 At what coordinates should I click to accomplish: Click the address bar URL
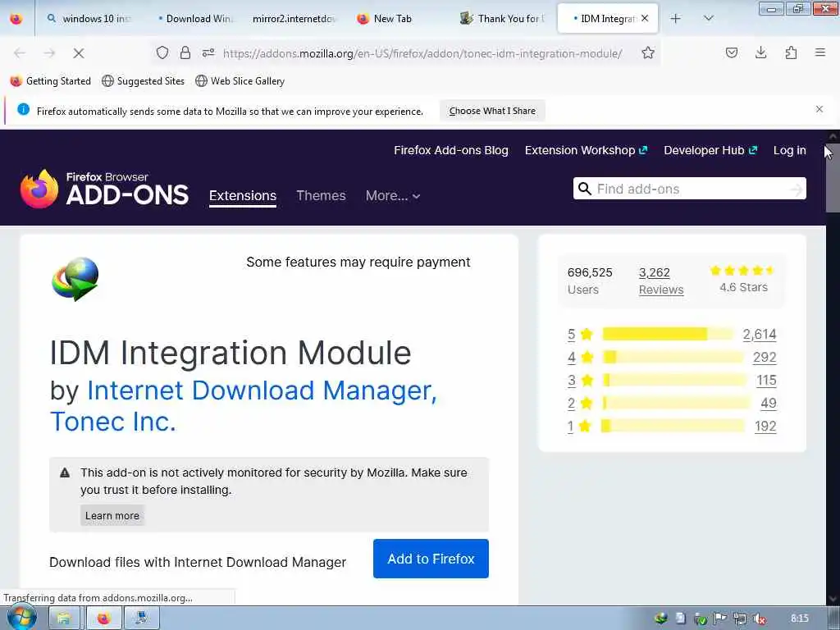click(x=422, y=53)
